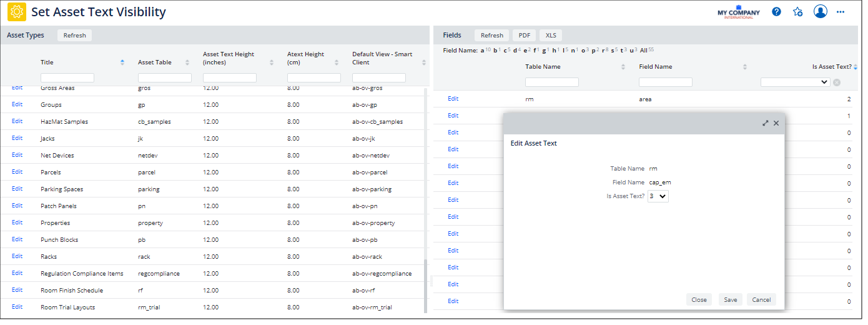
Task: Open the Help question mark icon
Action: pyautogui.click(x=776, y=12)
